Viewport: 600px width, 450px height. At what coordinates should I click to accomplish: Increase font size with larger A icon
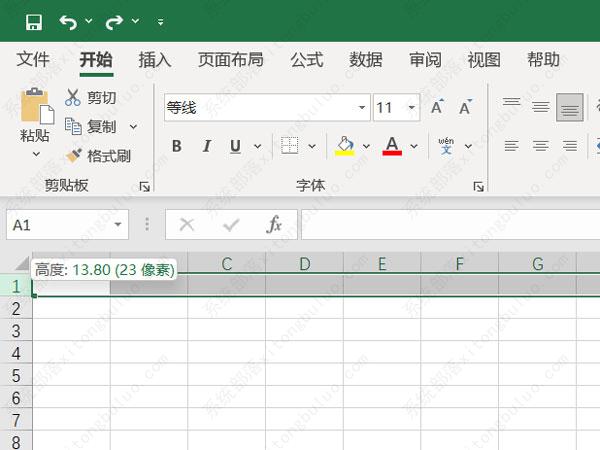(x=437, y=107)
